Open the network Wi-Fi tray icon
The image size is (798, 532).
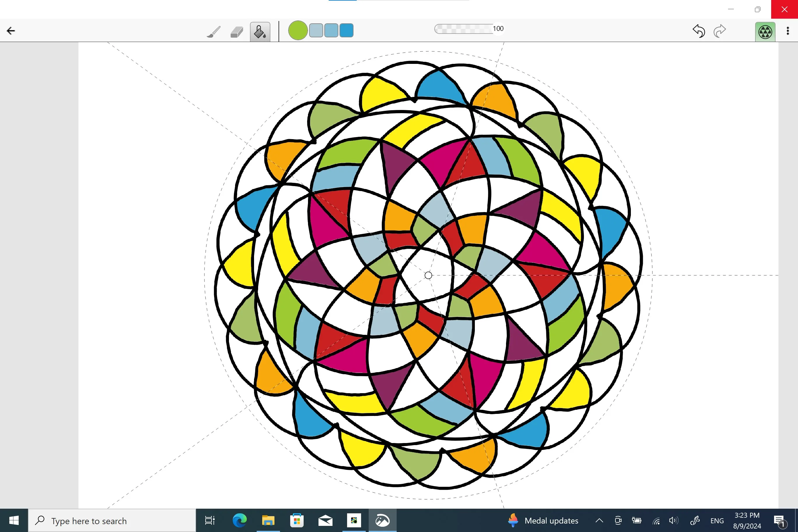click(656, 521)
